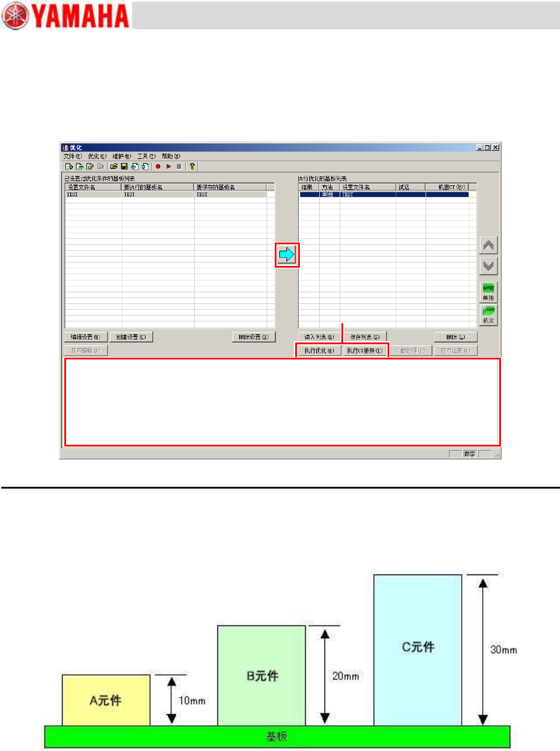This screenshot has height=751, width=560.
Task: Click the red play triangle toolbar icon
Action: click(168, 167)
